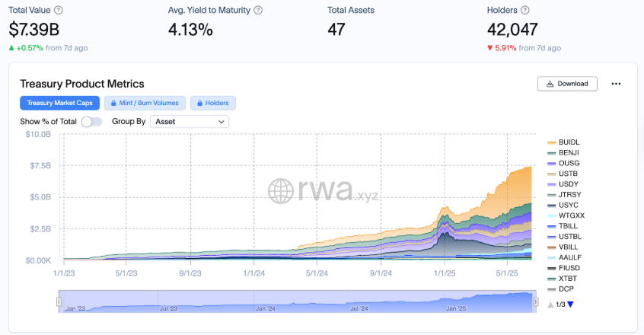
Task: Click the lock icon on Mint / Burn Volumes
Action: point(113,103)
